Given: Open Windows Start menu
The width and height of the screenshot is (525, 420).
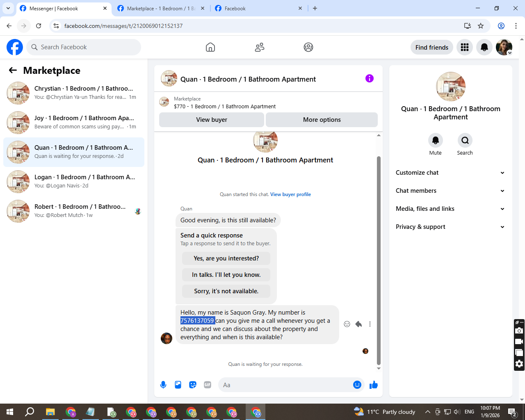Looking at the screenshot, I should click(10, 412).
